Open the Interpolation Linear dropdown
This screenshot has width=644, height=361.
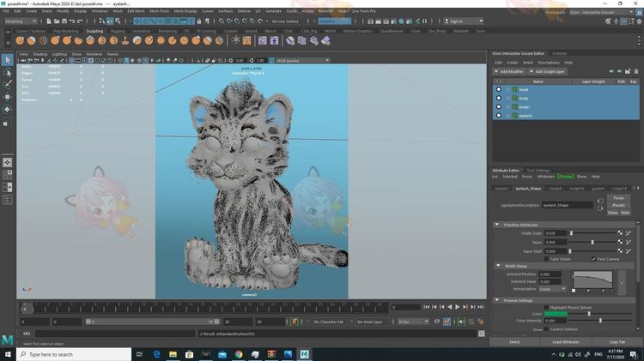(552, 289)
